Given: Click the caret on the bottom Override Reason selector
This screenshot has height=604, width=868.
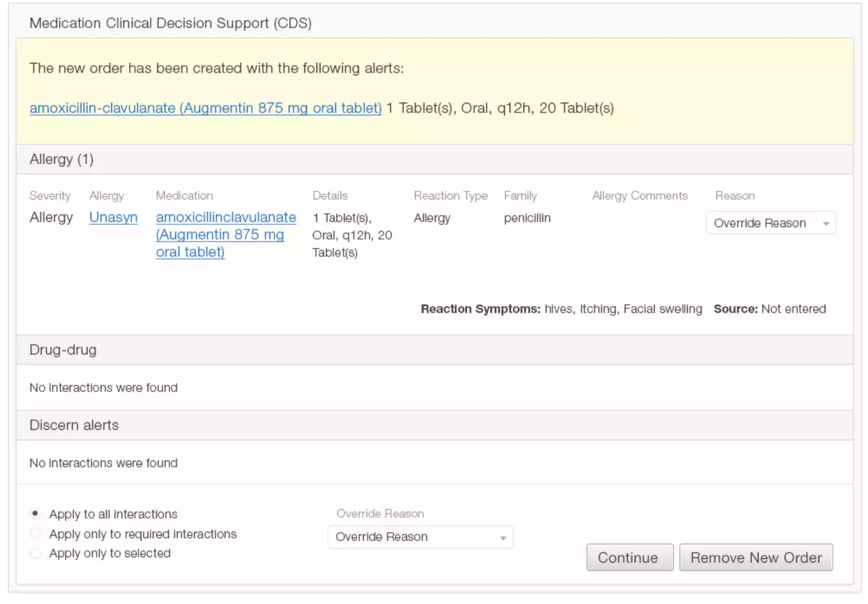Looking at the screenshot, I should point(503,537).
